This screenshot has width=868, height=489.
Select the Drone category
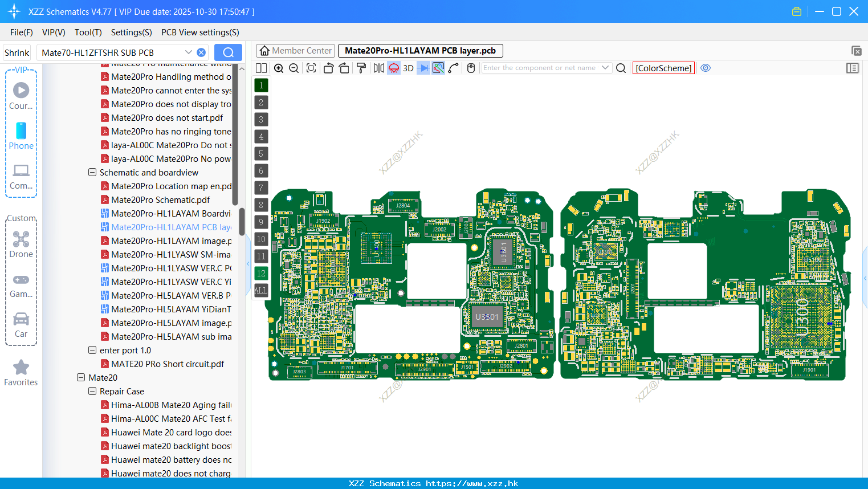(x=21, y=244)
